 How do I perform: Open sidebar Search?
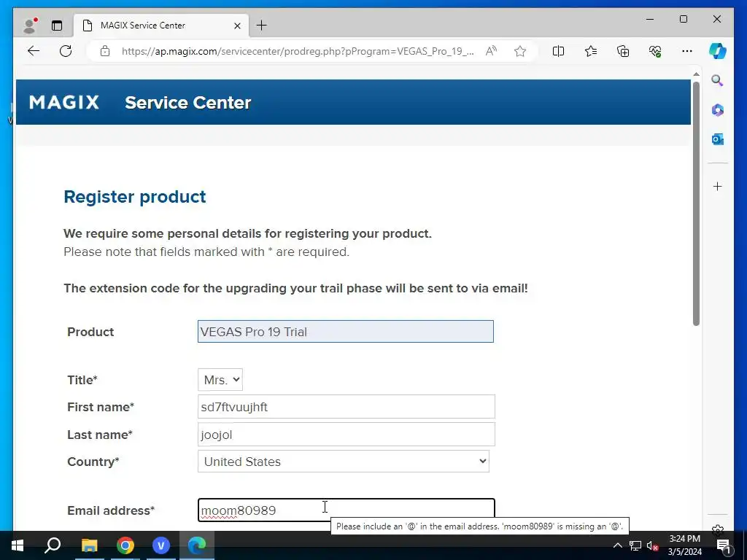[x=718, y=80]
